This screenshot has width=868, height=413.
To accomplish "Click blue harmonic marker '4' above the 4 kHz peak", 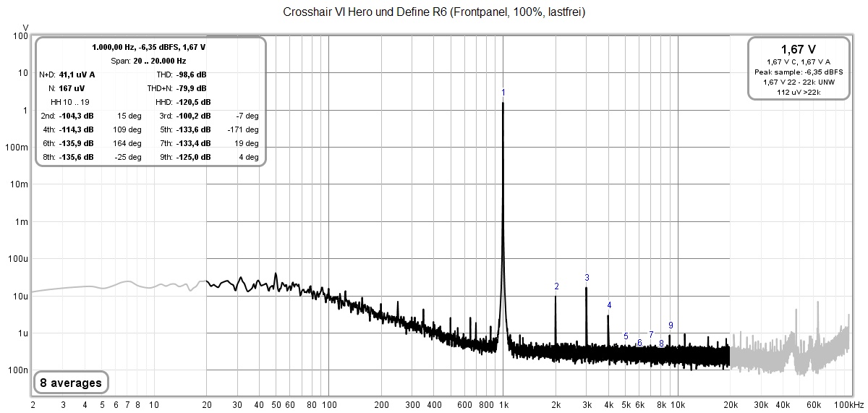I will pyautogui.click(x=609, y=305).
